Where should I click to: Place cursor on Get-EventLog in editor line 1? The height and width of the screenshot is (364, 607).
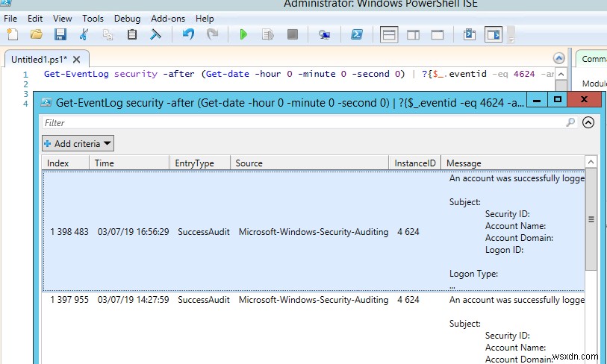(x=76, y=74)
